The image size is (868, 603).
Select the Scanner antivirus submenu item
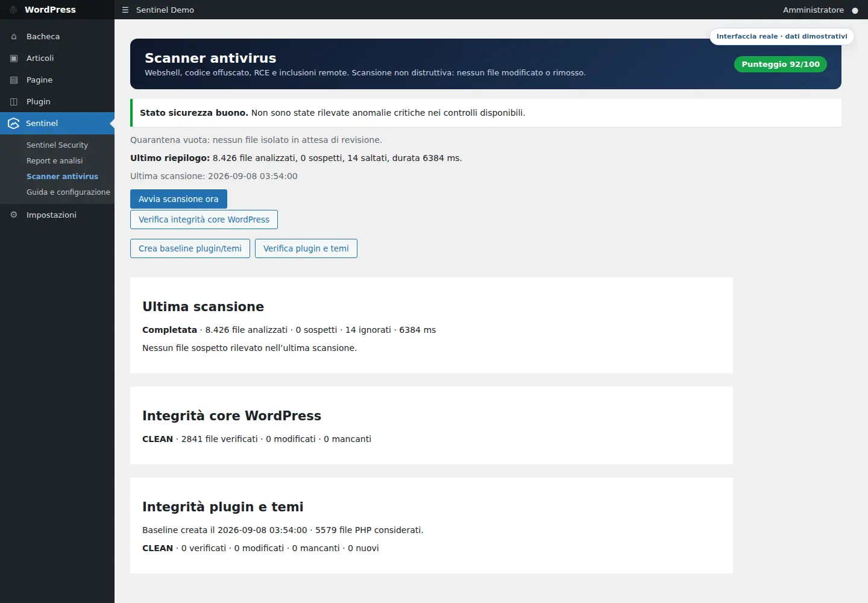coord(62,177)
